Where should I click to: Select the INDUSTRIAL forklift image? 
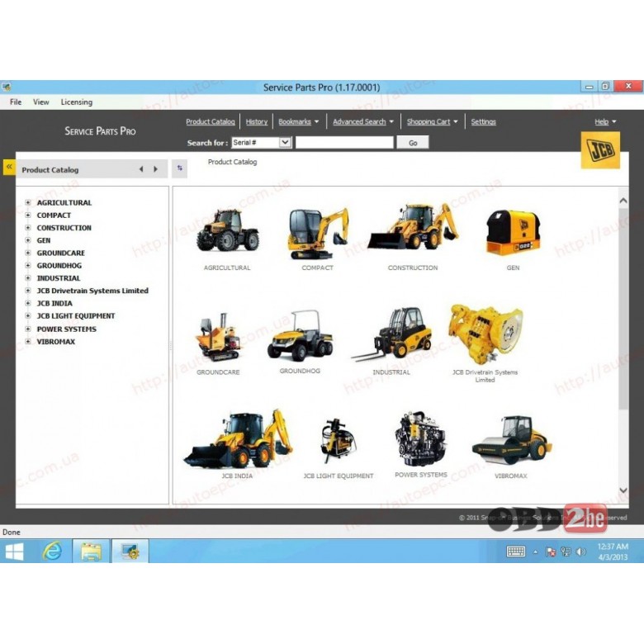click(391, 334)
